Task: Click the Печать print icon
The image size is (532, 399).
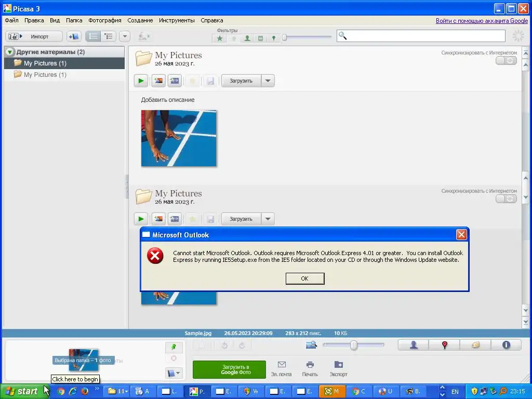Action: 310,369
